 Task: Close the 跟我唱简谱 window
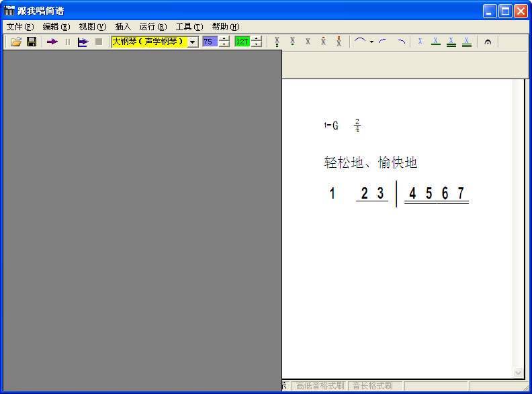[x=521, y=11]
